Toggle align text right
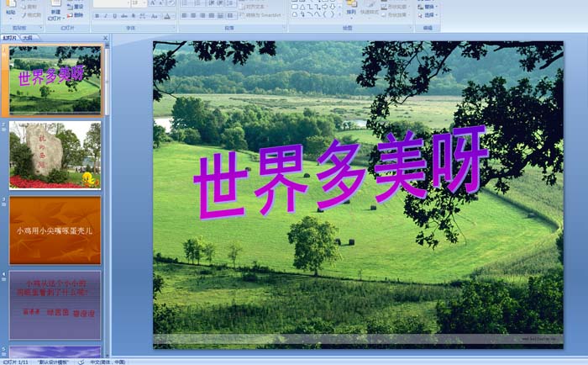This screenshot has width=588, height=365. [x=202, y=15]
